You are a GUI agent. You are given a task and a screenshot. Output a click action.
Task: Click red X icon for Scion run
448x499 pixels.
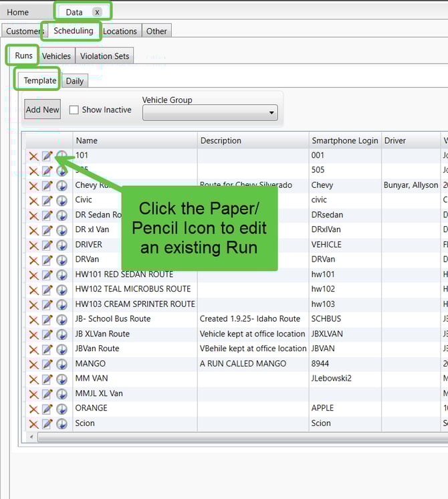tap(33, 423)
